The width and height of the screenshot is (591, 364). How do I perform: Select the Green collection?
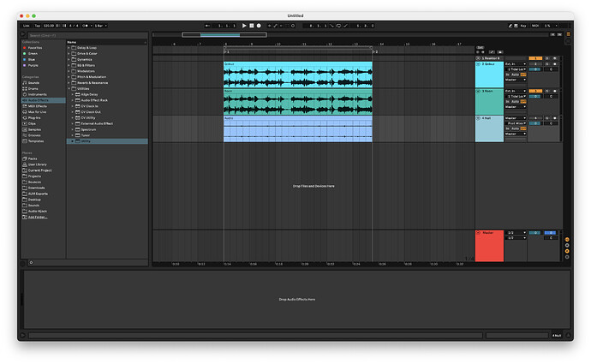[x=33, y=53]
